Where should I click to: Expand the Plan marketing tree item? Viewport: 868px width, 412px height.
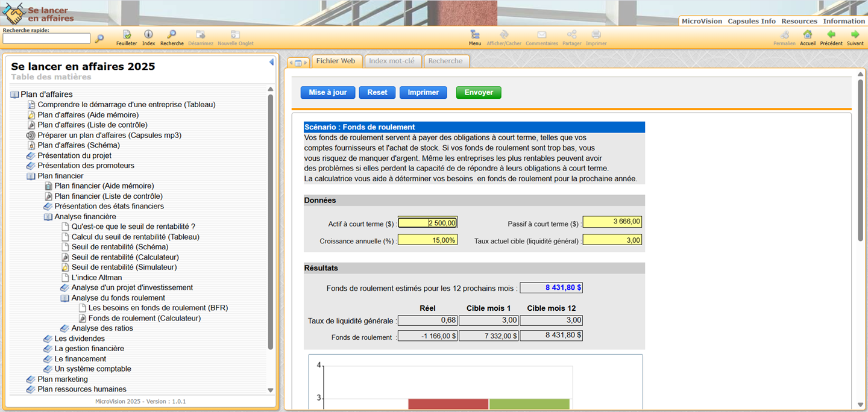31,379
